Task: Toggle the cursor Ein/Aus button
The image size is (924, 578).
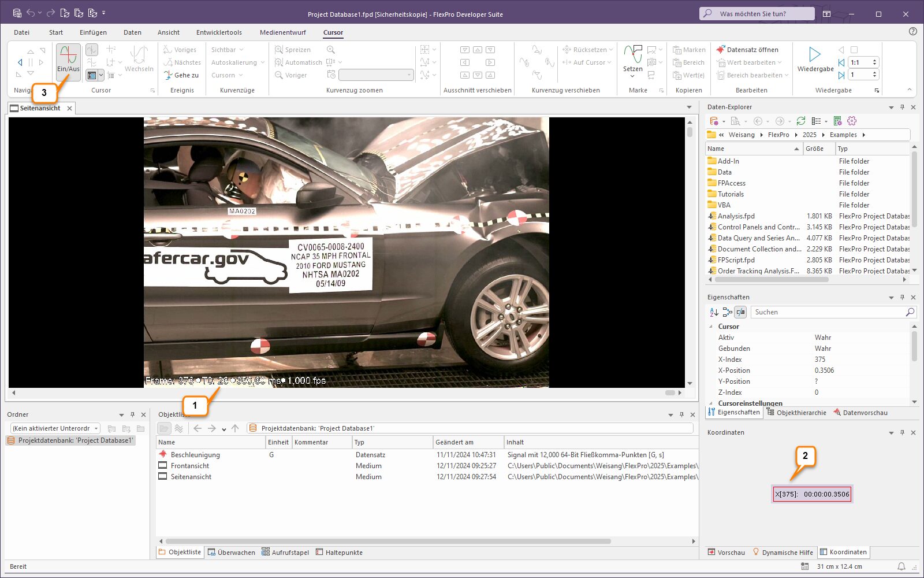Action: click(68, 60)
